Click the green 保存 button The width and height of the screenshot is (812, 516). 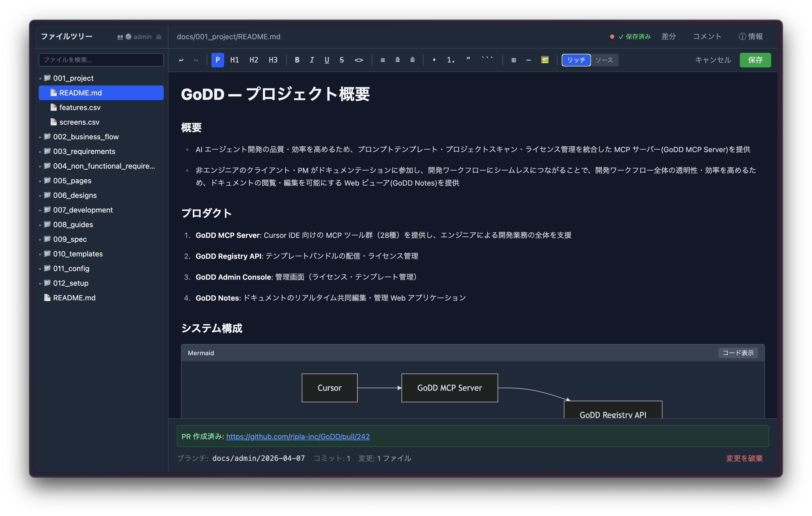click(x=755, y=60)
